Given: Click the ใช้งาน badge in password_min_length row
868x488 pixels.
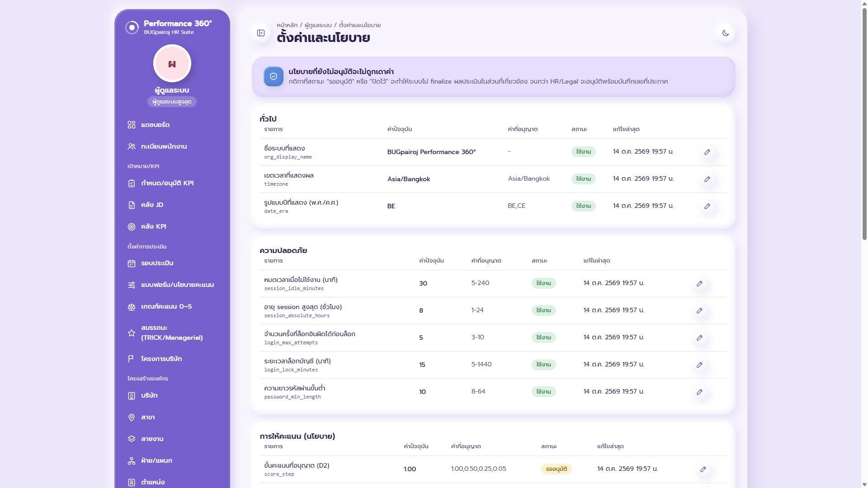Looking at the screenshot, I should click(x=543, y=392).
